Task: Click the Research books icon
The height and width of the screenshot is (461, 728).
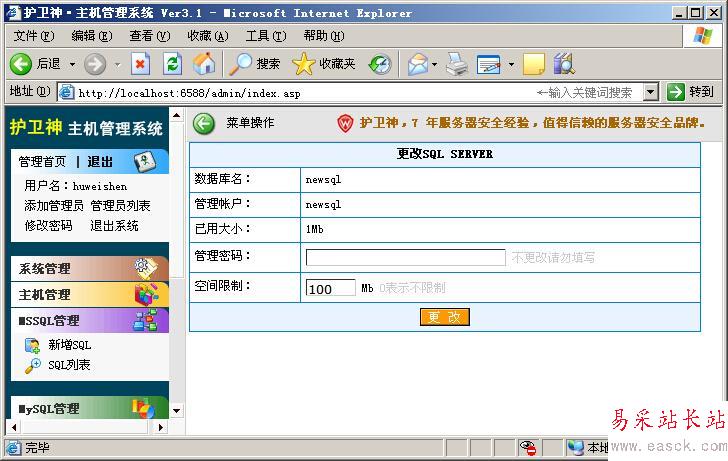Action: click(x=565, y=64)
